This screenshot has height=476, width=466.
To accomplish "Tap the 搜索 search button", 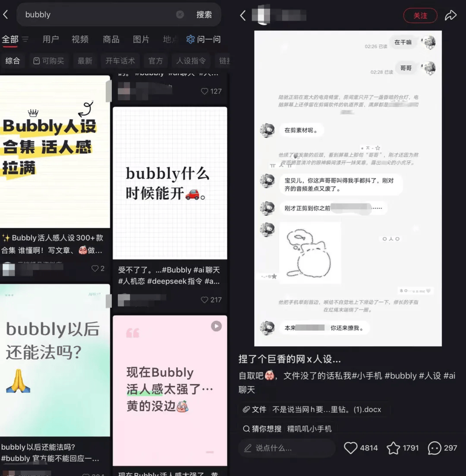I will (x=204, y=15).
